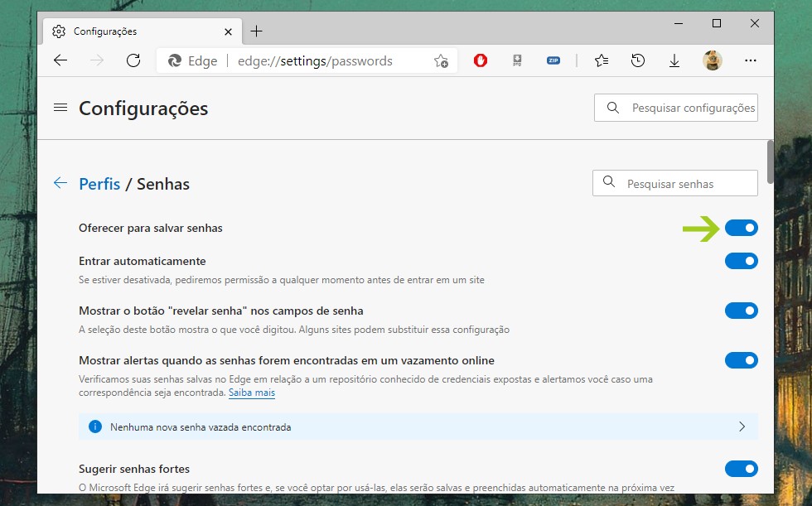Viewport: 812px width, 506px height.
Task: Open the Downloads icon
Action: tap(674, 61)
